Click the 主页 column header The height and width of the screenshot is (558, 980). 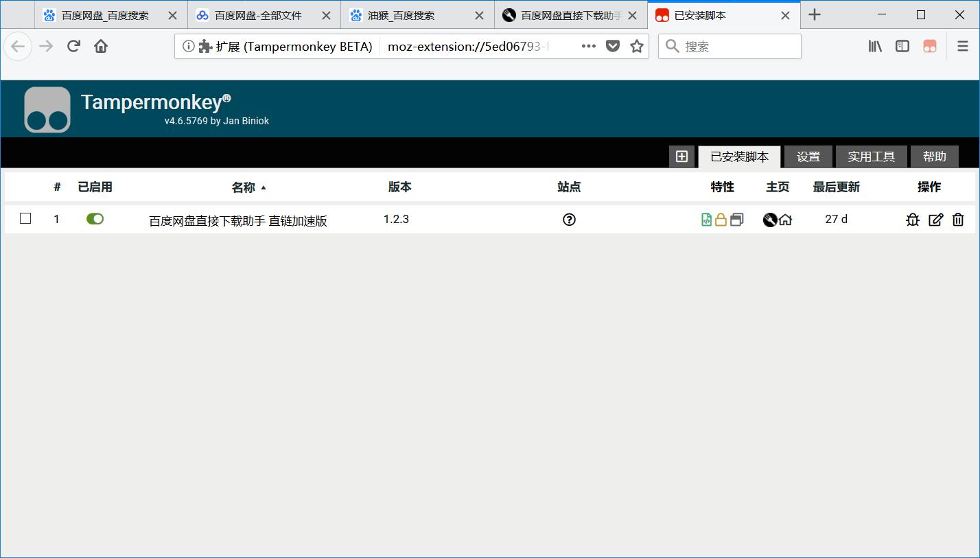point(778,187)
